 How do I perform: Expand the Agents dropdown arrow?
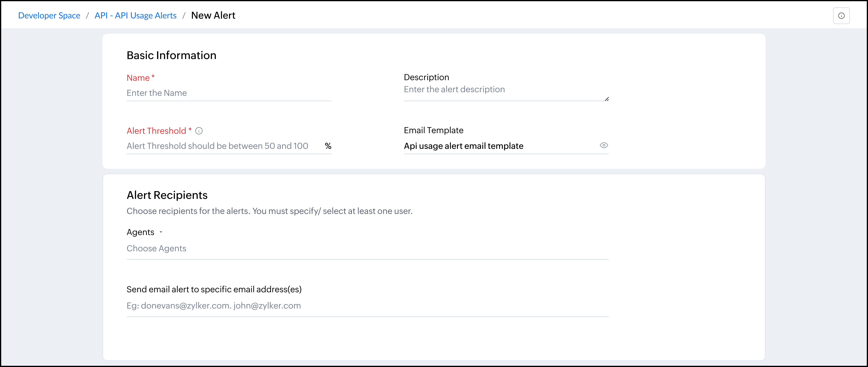tap(161, 232)
